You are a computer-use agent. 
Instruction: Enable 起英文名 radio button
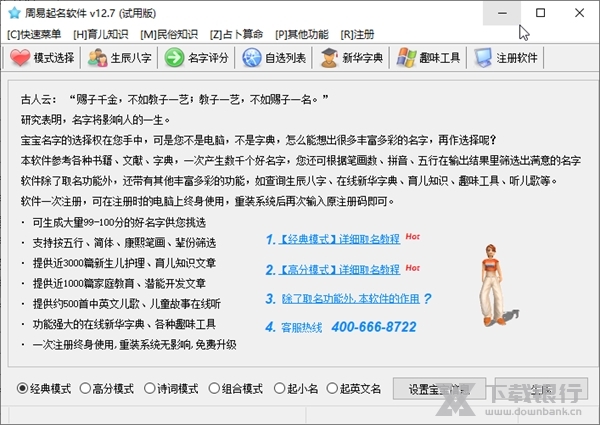point(332,389)
